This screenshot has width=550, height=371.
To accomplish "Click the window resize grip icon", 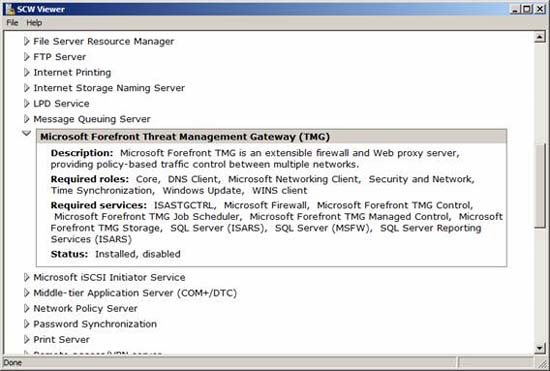I will [542, 363].
